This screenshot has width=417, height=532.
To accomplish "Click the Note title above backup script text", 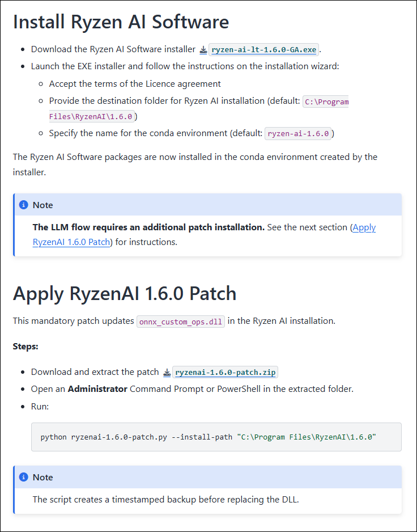I will click(x=43, y=477).
